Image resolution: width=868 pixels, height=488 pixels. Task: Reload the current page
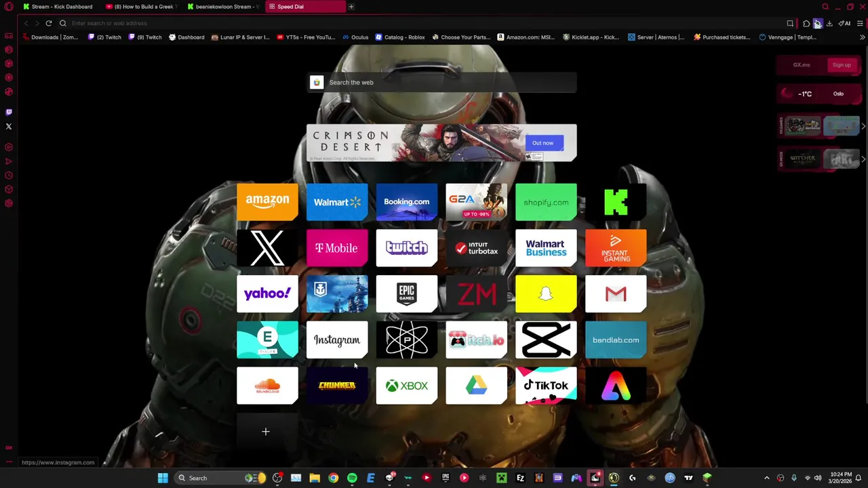coord(49,23)
